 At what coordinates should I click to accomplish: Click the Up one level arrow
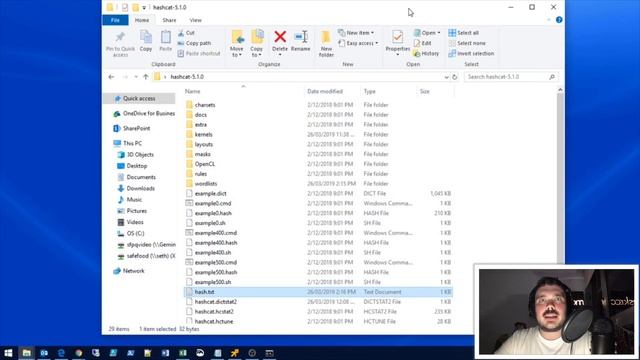[x=146, y=77]
